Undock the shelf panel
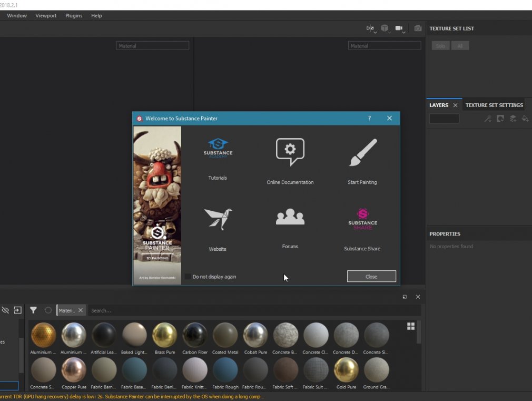Screen dimensions: 532x401 coord(405,297)
